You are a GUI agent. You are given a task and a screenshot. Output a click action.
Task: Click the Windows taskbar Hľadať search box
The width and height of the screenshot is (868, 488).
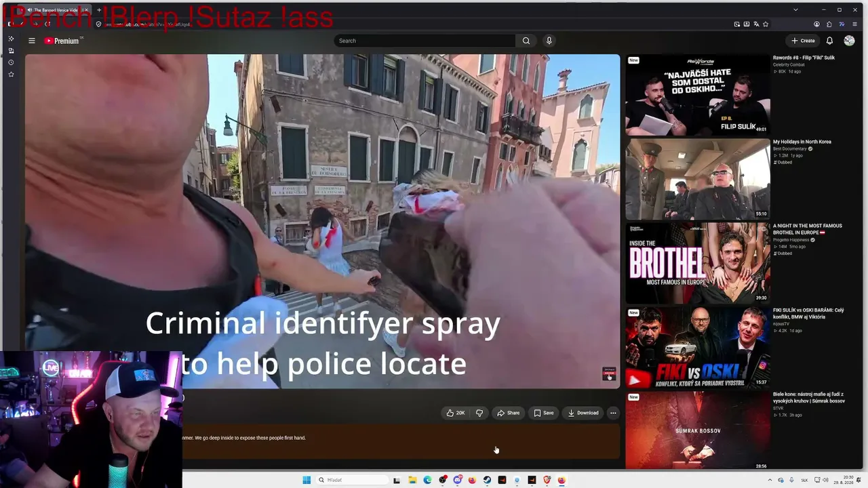coord(352,480)
